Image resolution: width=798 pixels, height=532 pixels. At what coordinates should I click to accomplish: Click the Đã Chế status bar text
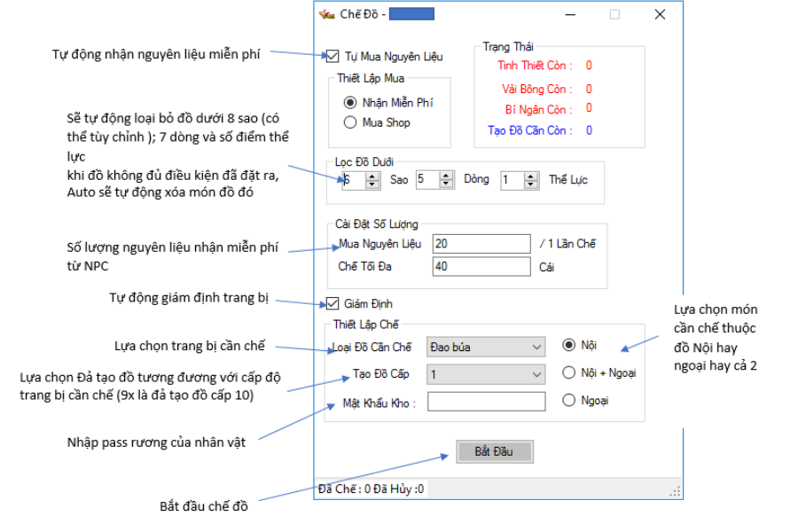pos(372,489)
